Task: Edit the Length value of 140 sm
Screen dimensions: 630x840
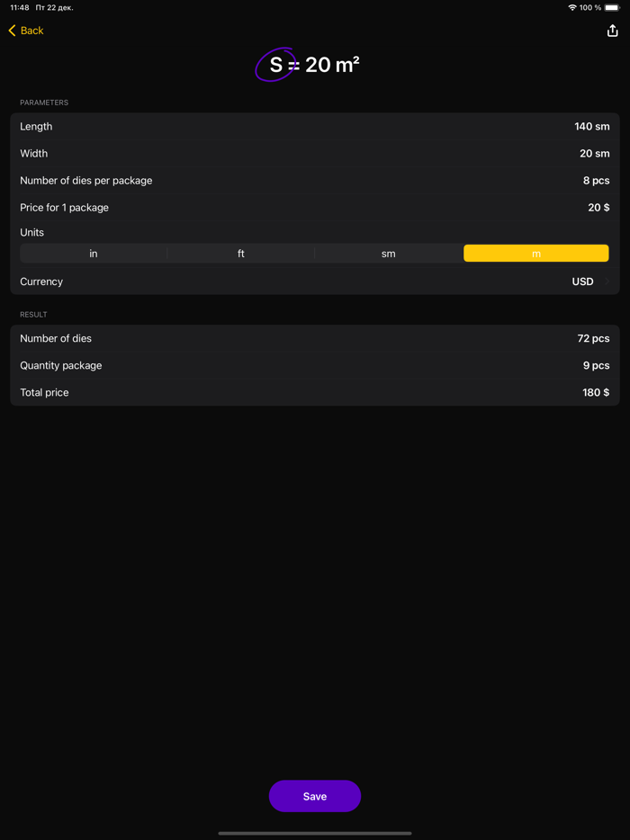Action: [589, 126]
